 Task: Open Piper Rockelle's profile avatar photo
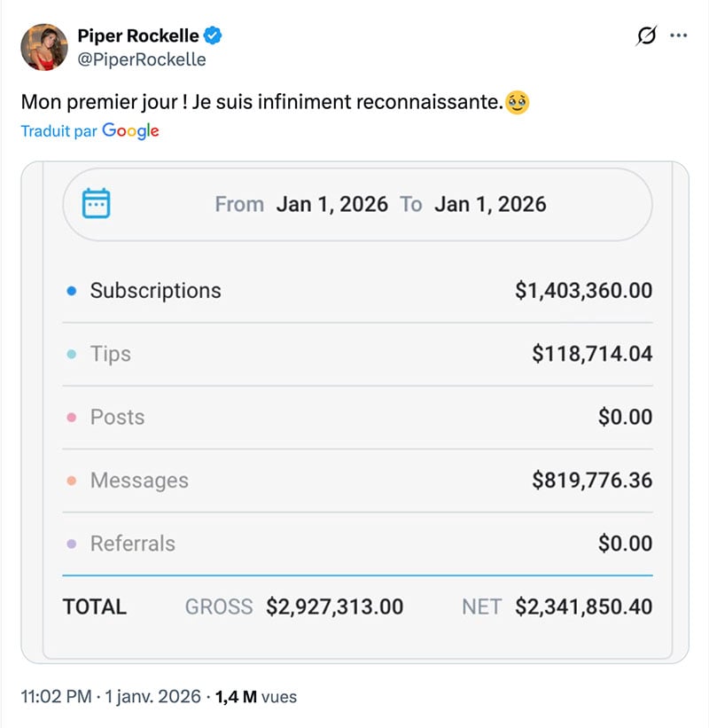click(44, 47)
